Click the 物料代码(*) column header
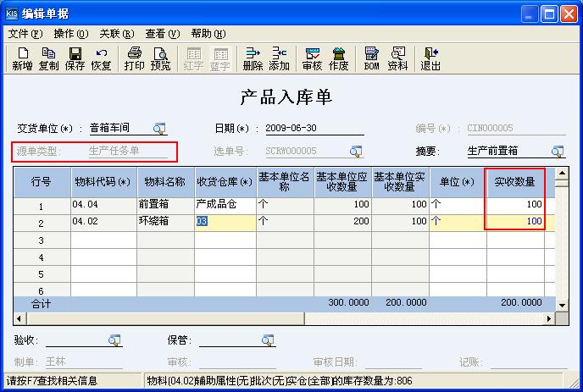Image resolution: width=583 pixels, height=392 pixels. pos(103,182)
